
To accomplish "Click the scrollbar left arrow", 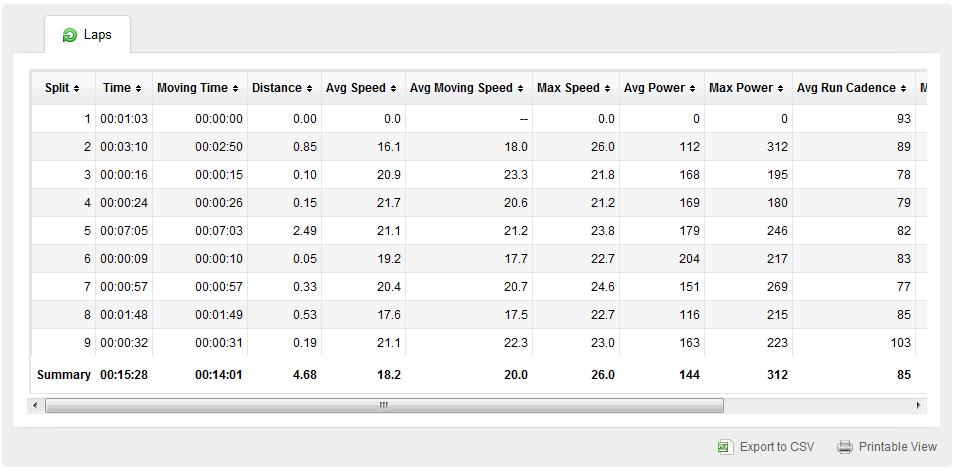I will click(x=35, y=406).
